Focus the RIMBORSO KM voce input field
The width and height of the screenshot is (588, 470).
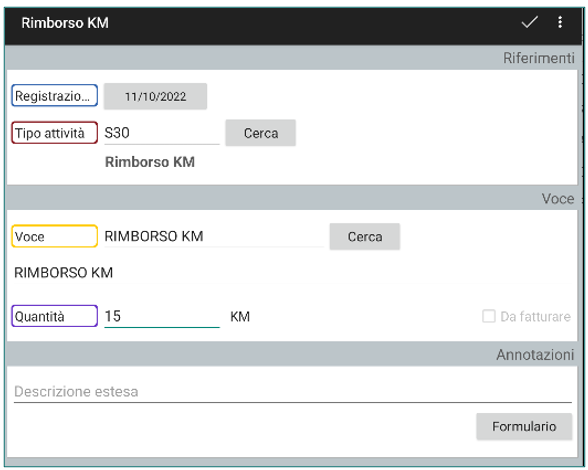(x=214, y=237)
